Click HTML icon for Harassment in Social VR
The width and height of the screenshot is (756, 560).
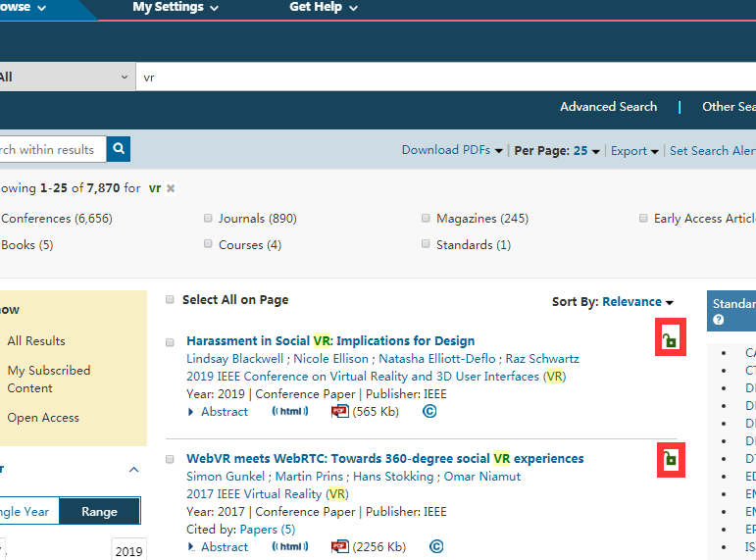290,412
